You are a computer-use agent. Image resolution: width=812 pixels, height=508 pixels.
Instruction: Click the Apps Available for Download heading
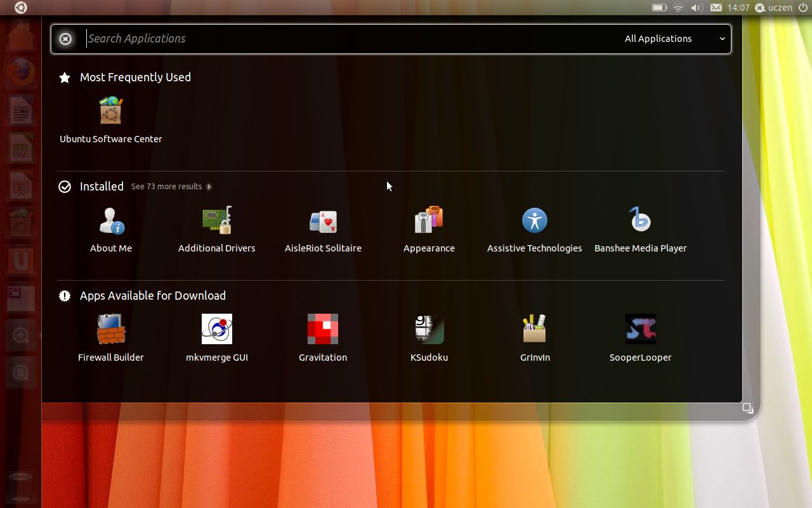[x=153, y=296]
